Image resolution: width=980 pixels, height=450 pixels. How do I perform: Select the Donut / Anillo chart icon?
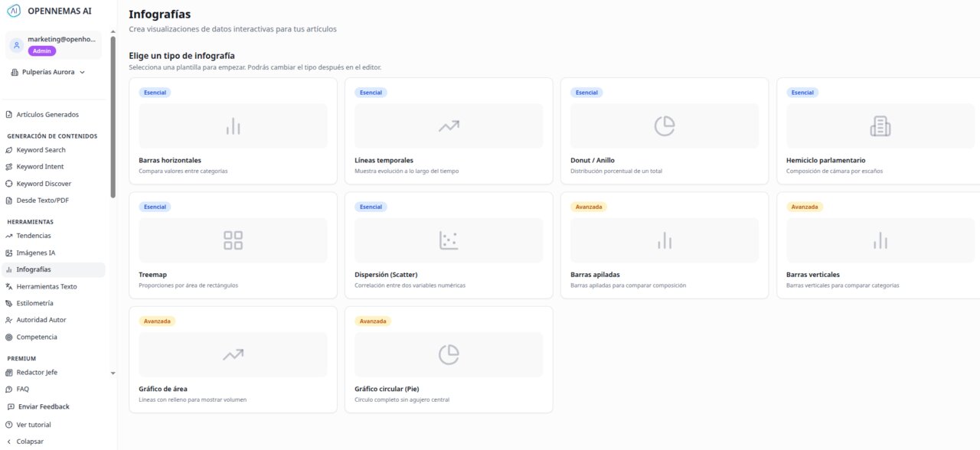coord(665,126)
